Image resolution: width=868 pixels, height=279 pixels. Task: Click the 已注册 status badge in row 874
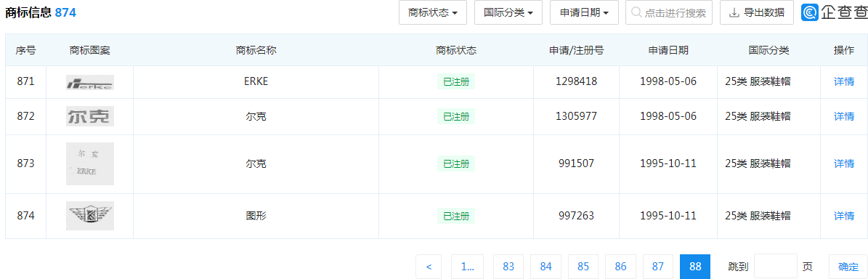click(456, 216)
